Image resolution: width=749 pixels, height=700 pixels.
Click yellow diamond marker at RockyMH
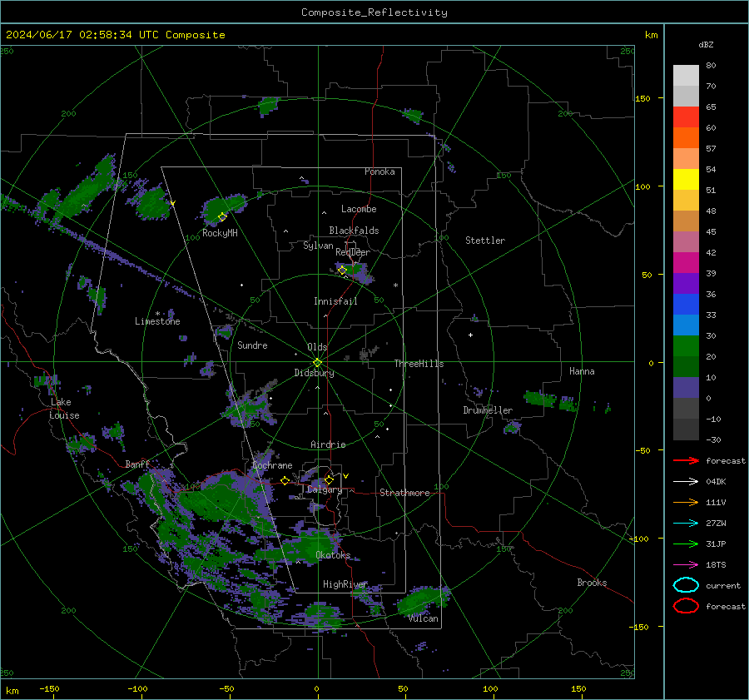[x=222, y=217]
